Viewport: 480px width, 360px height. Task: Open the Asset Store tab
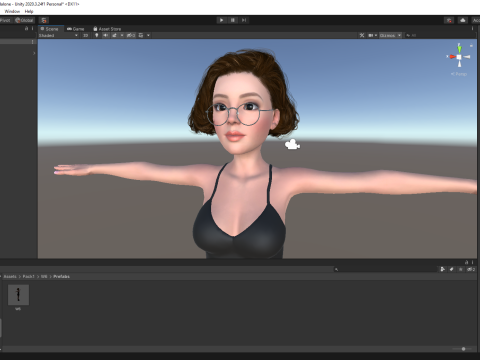(107, 29)
